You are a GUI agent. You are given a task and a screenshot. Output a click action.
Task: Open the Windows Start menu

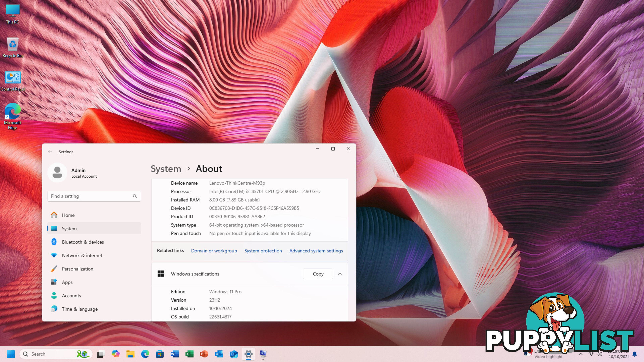(x=11, y=354)
